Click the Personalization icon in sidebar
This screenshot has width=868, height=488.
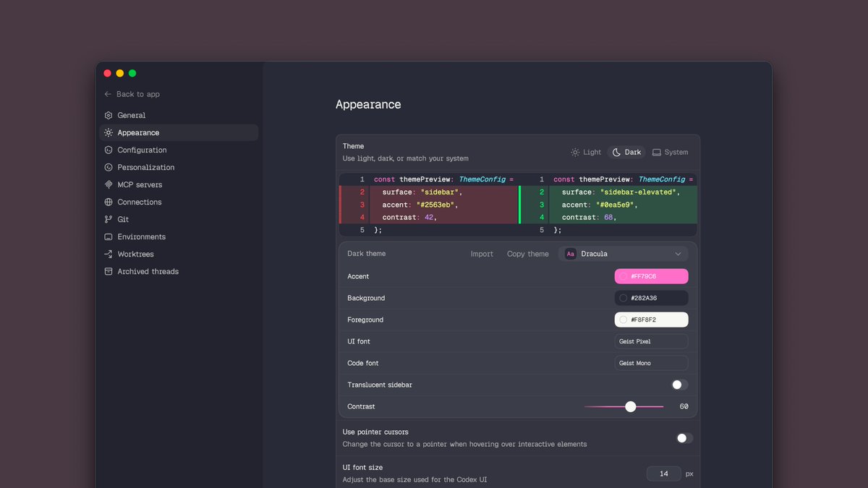(x=109, y=168)
